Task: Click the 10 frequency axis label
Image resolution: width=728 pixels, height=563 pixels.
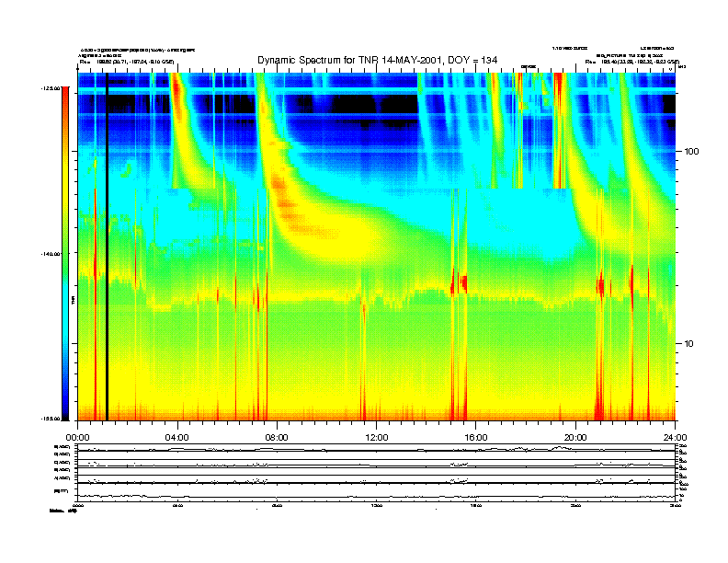Action: [x=688, y=344]
